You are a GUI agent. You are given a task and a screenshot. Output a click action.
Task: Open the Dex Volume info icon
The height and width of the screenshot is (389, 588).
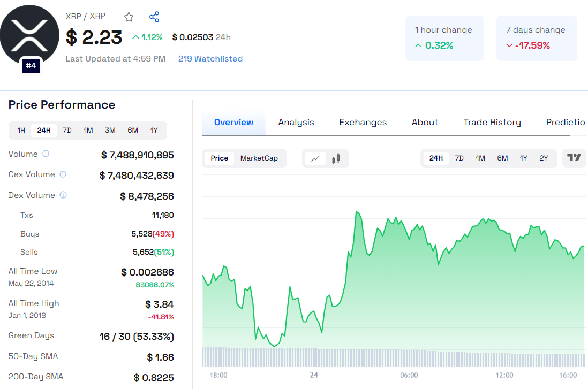63,195
